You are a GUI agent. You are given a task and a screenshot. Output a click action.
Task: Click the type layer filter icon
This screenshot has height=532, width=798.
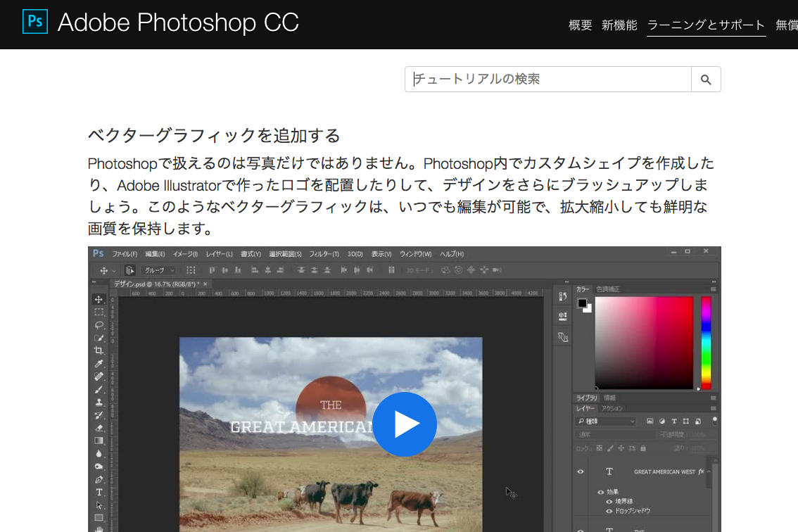pyautogui.click(x=674, y=421)
